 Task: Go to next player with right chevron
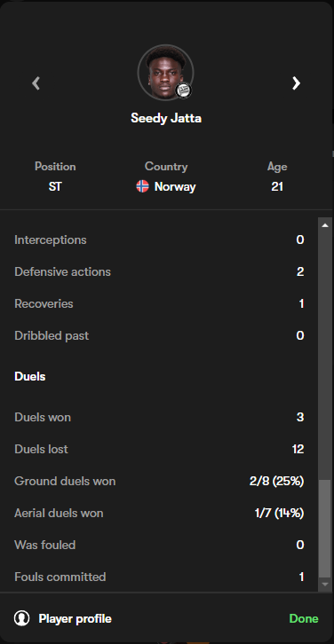(296, 83)
